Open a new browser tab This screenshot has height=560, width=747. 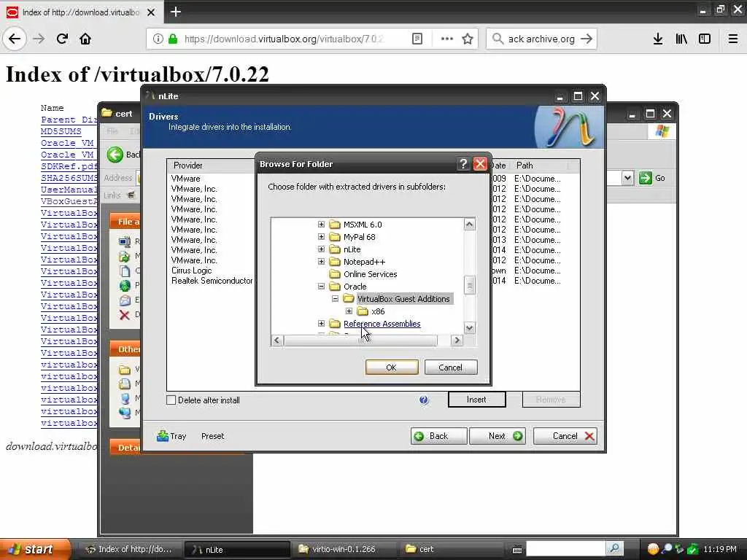[x=175, y=12]
